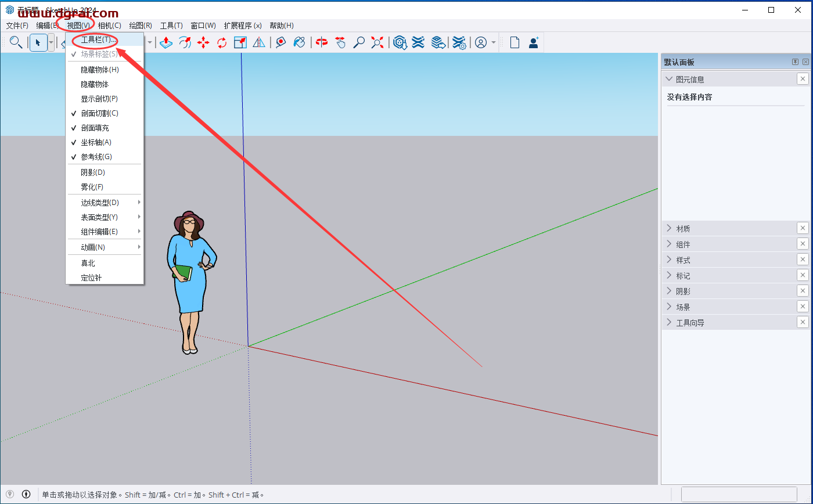Open the 扩展程序 (x) menu

coord(243,26)
